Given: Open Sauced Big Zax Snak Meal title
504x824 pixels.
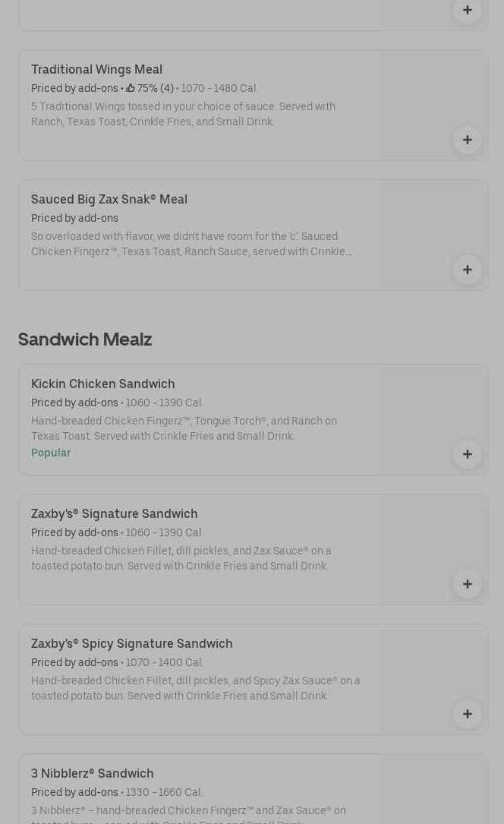Looking at the screenshot, I should pos(109,199).
